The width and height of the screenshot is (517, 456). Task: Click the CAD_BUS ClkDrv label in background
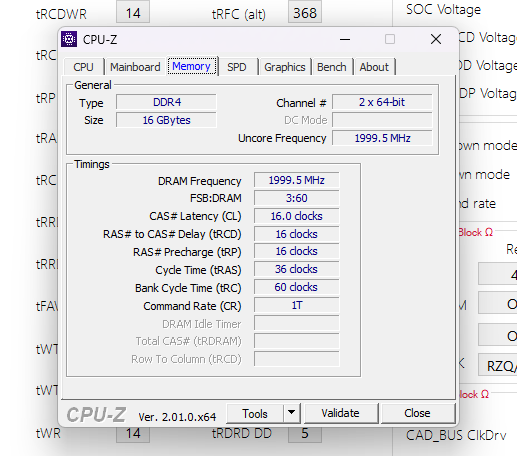point(456,435)
